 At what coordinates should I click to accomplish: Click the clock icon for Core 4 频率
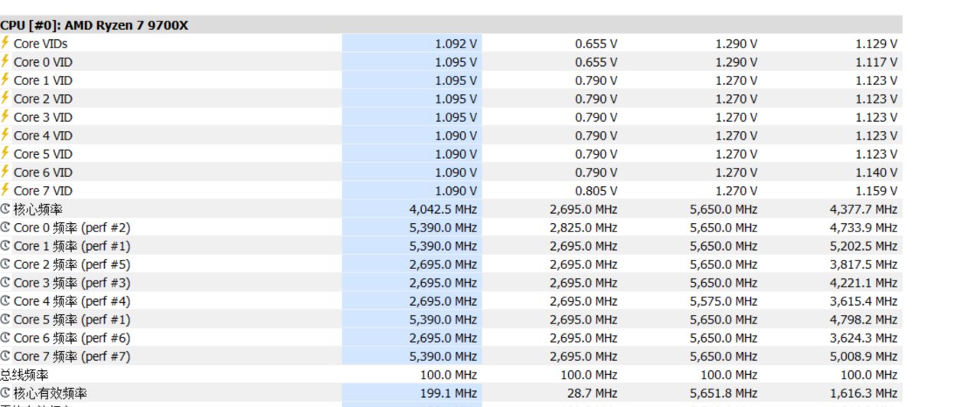click(5, 301)
